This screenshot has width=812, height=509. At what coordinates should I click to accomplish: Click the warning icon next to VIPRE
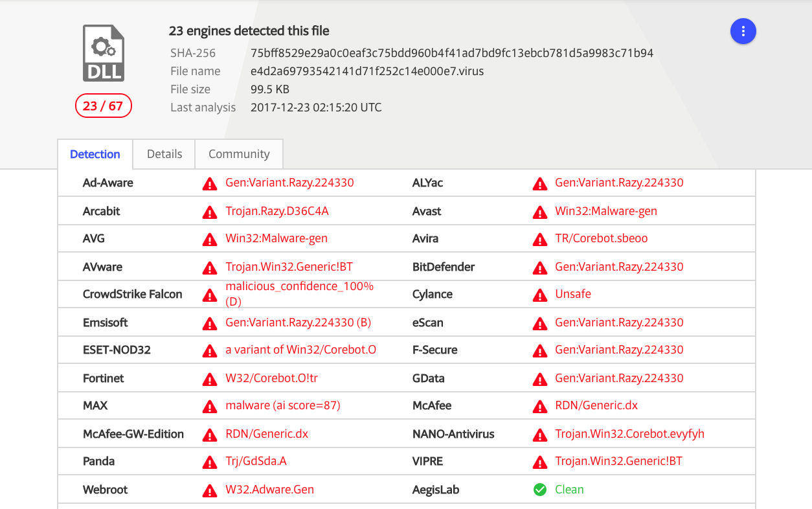tap(539, 462)
